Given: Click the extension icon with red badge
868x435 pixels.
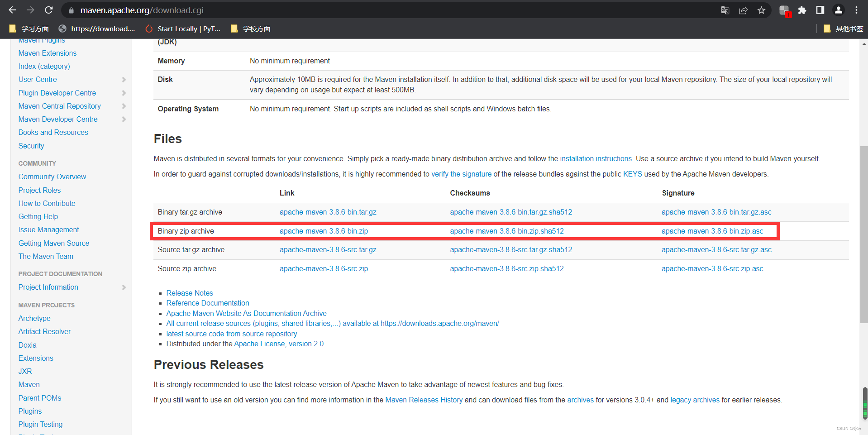Looking at the screenshot, I should [785, 10].
